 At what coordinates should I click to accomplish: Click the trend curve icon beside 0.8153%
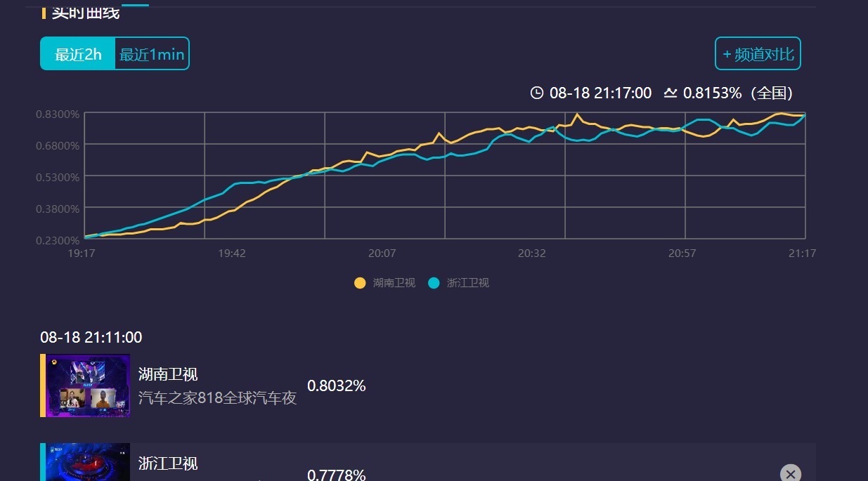click(x=670, y=92)
